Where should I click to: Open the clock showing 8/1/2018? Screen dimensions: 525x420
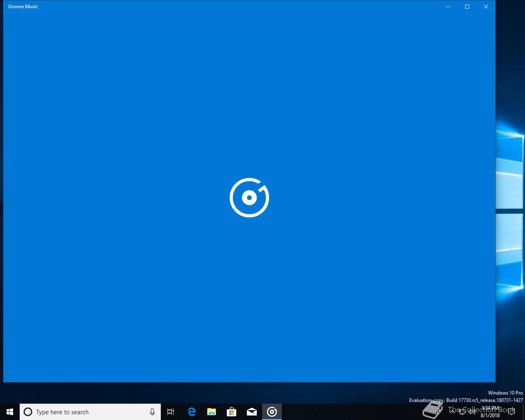[x=490, y=412]
